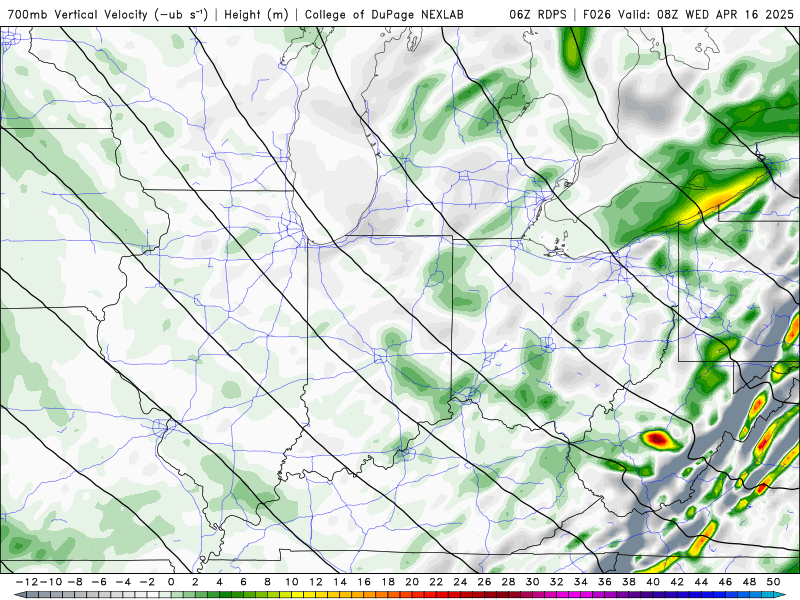Click the 'Height (m)' header label
The image size is (800, 600).
pyautogui.click(x=257, y=14)
